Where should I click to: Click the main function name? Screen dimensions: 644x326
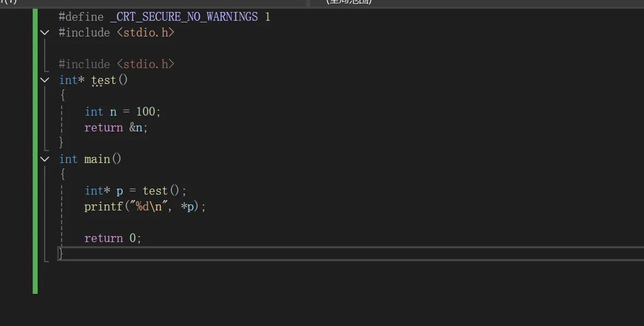click(x=97, y=159)
